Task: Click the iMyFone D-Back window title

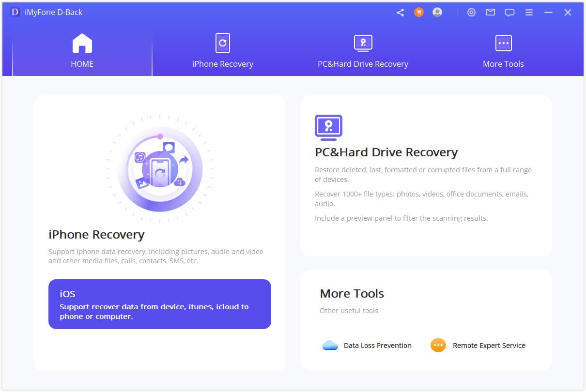Action: pyautogui.click(x=54, y=13)
